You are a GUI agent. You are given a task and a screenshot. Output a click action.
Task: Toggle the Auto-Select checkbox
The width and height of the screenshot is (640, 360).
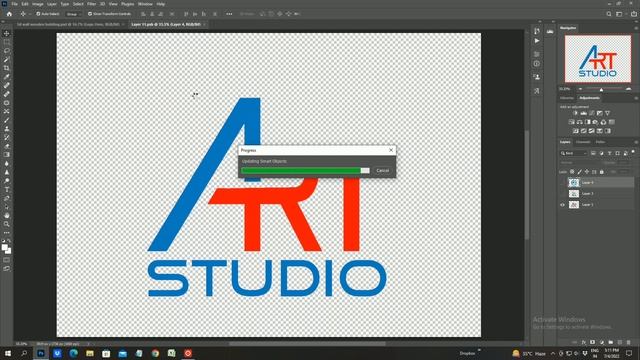[38, 14]
